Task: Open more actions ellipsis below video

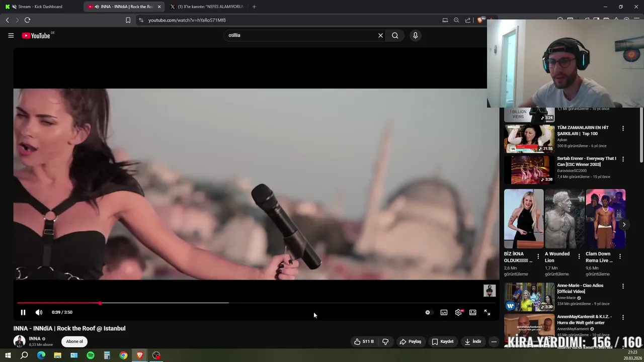Action: [494, 341]
